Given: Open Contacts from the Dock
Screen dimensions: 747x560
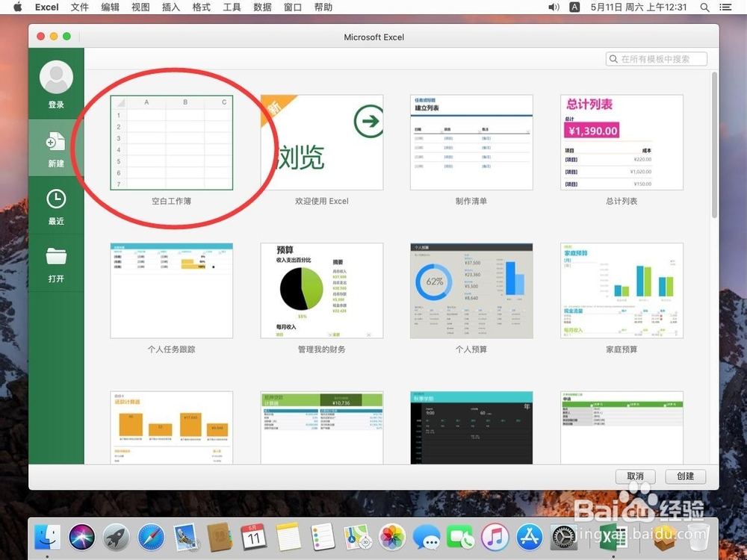Looking at the screenshot, I should [220, 537].
